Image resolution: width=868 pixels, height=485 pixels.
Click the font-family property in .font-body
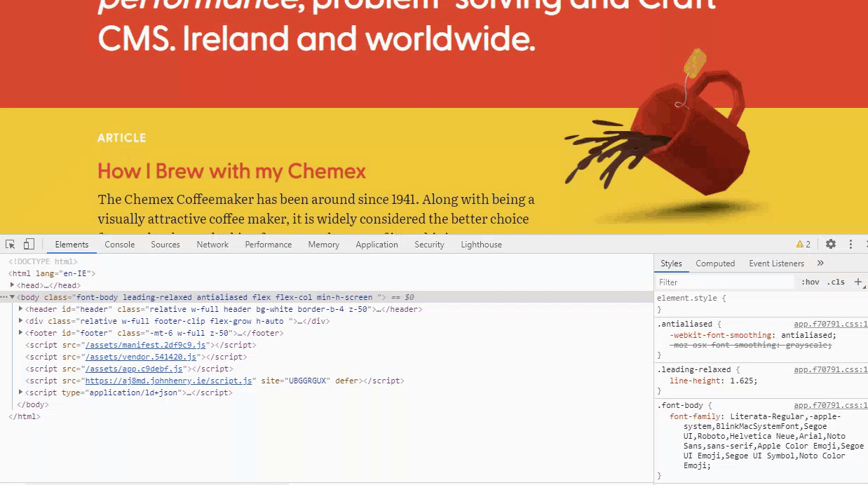[x=695, y=416]
